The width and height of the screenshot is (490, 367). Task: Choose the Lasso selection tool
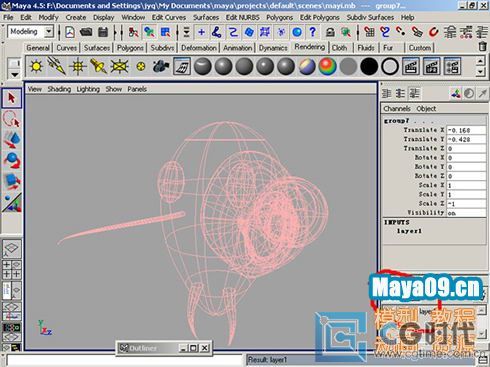coord(12,119)
